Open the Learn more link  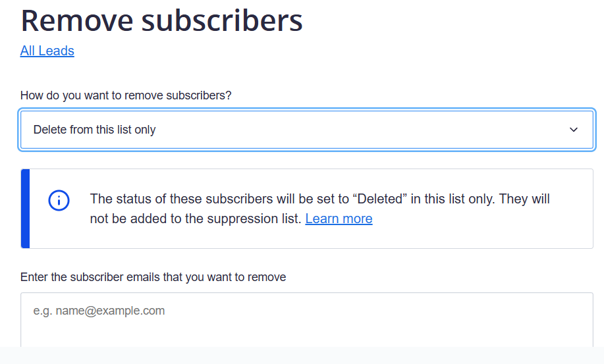(339, 219)
